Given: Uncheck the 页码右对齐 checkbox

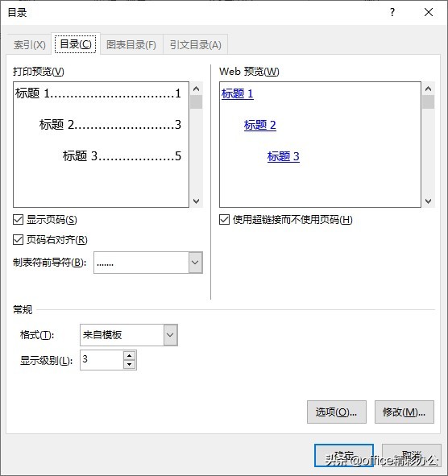Looking at the screenshot, I should tap(19, 239).
